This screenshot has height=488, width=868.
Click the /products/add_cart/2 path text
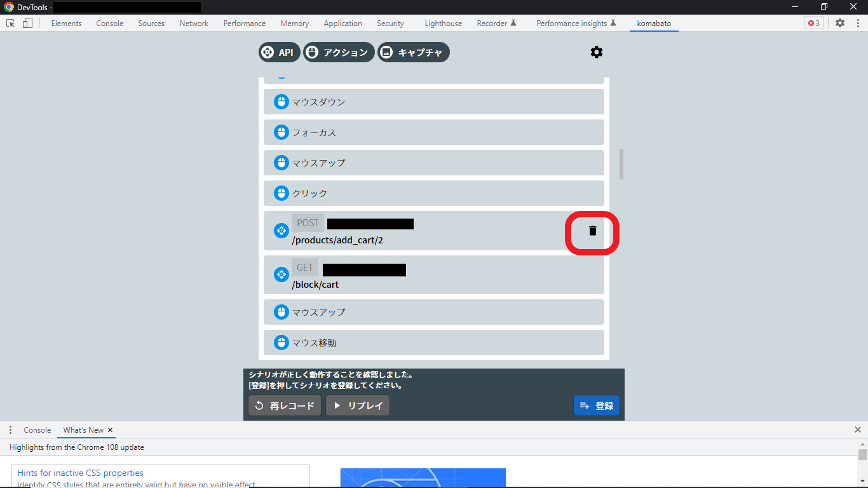pos(338,240)
